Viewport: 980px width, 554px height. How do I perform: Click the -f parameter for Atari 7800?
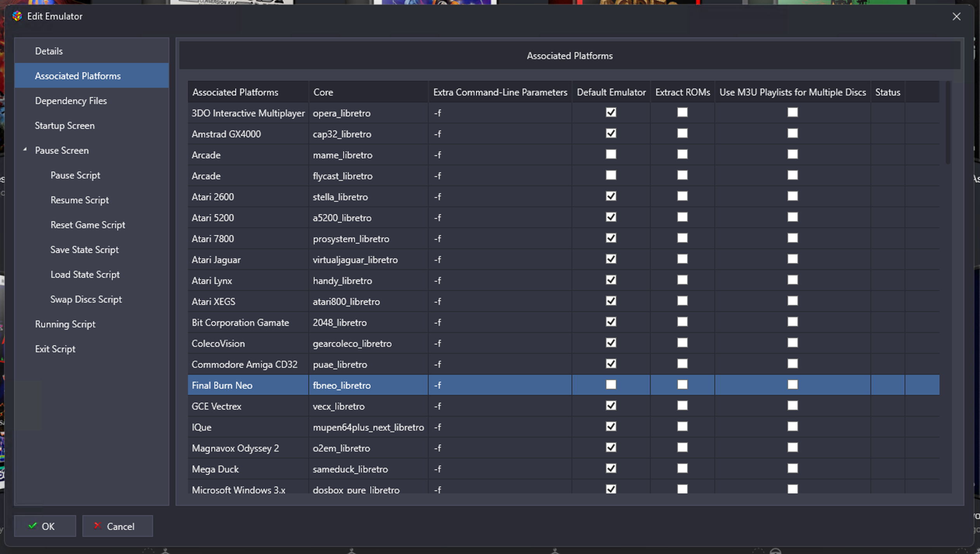(500, 239)
